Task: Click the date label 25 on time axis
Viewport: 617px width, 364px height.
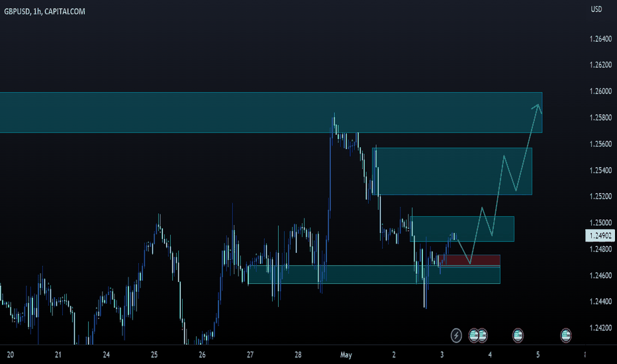Action: pos(154,355)
